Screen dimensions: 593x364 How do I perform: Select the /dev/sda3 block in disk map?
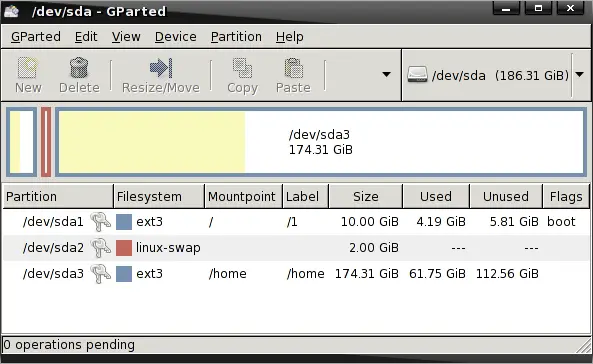click(x=321, y=142)
